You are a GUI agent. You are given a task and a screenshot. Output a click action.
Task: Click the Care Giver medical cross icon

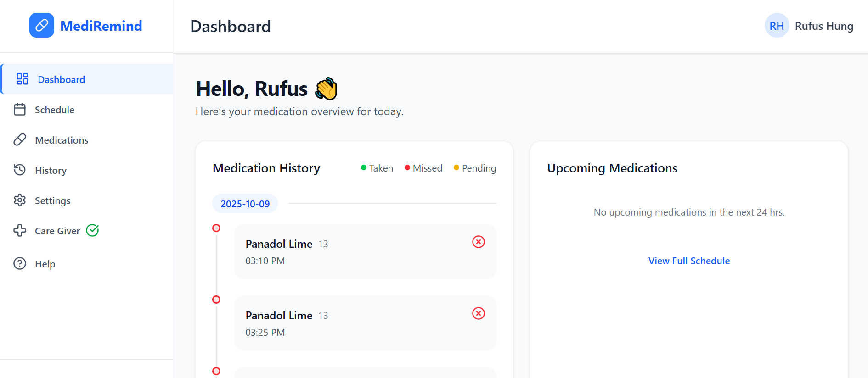(x=20, y=230)
